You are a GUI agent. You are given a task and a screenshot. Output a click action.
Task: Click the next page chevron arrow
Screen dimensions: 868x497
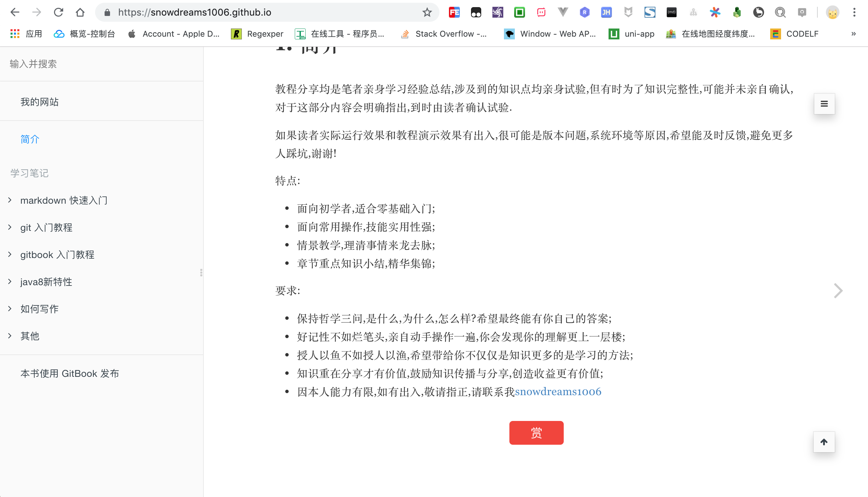(x=838, y=291)
